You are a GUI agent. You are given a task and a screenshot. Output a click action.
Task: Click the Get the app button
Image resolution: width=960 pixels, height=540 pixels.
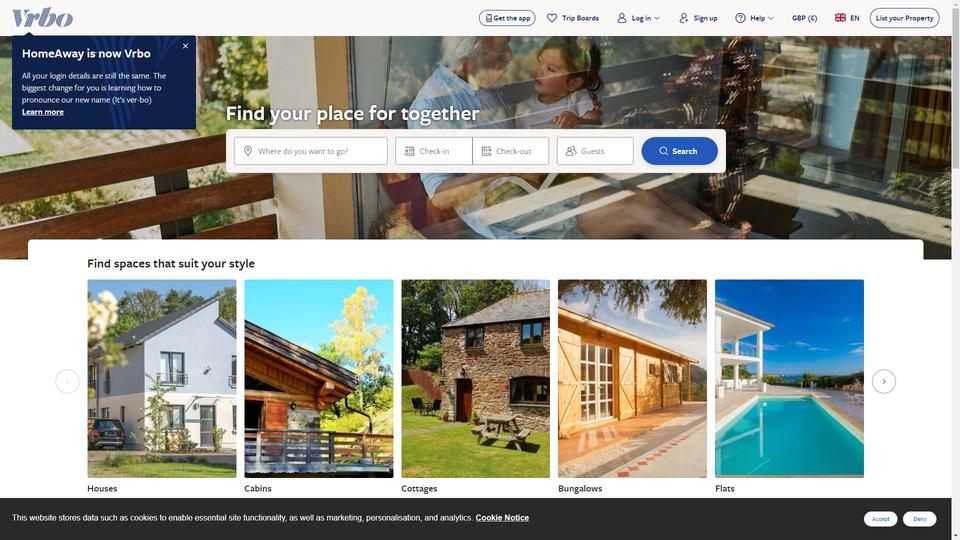507,18
